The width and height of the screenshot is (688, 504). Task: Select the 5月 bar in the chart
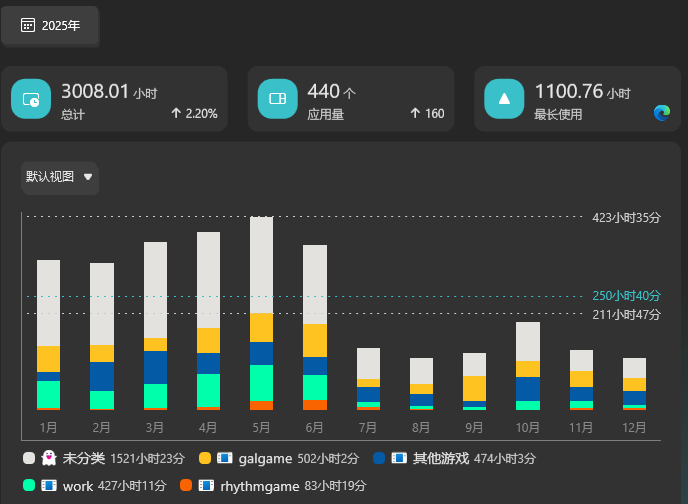(x=261, y=313)
